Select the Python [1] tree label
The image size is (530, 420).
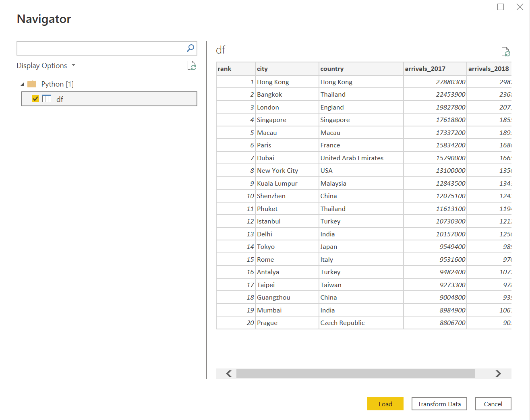click(x=58, y=84)
